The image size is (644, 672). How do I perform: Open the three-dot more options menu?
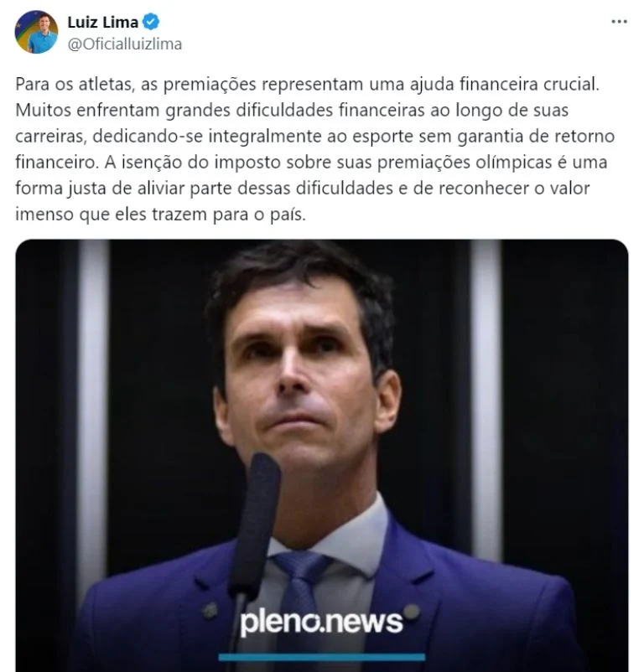pyautogui.click(x=619, y=22)
